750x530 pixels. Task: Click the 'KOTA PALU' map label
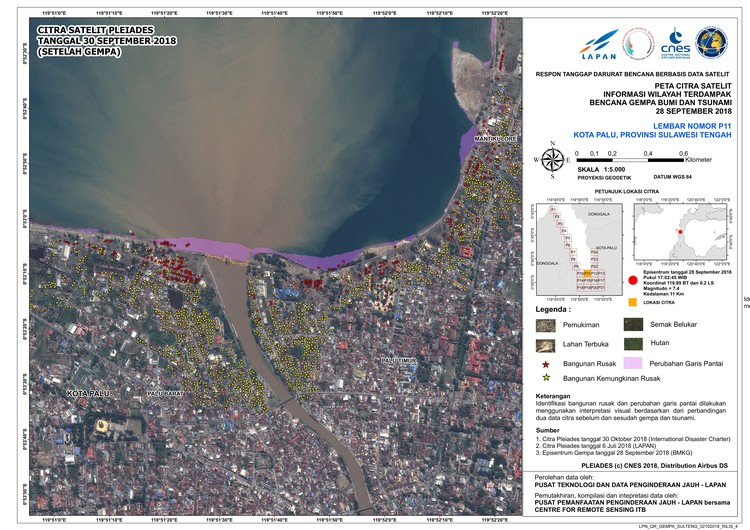click(x=88, y=394)
